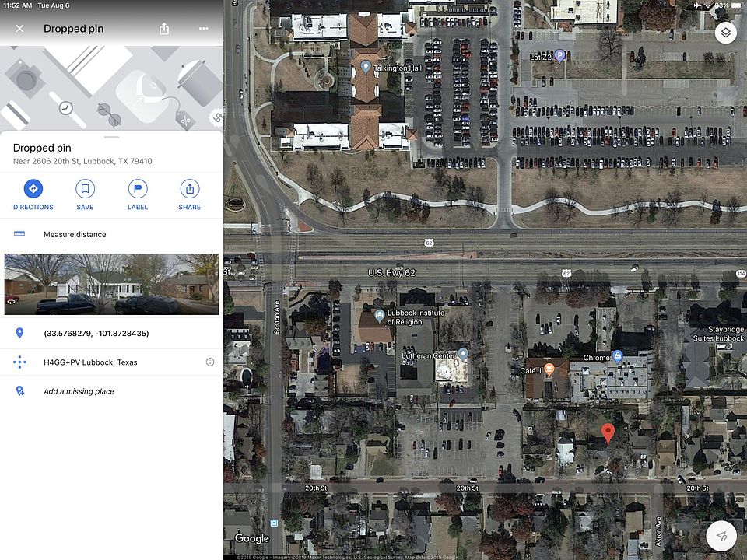Select Talkington Hall map marker
The image size is (747, 560).
click(x=366, y=67)
